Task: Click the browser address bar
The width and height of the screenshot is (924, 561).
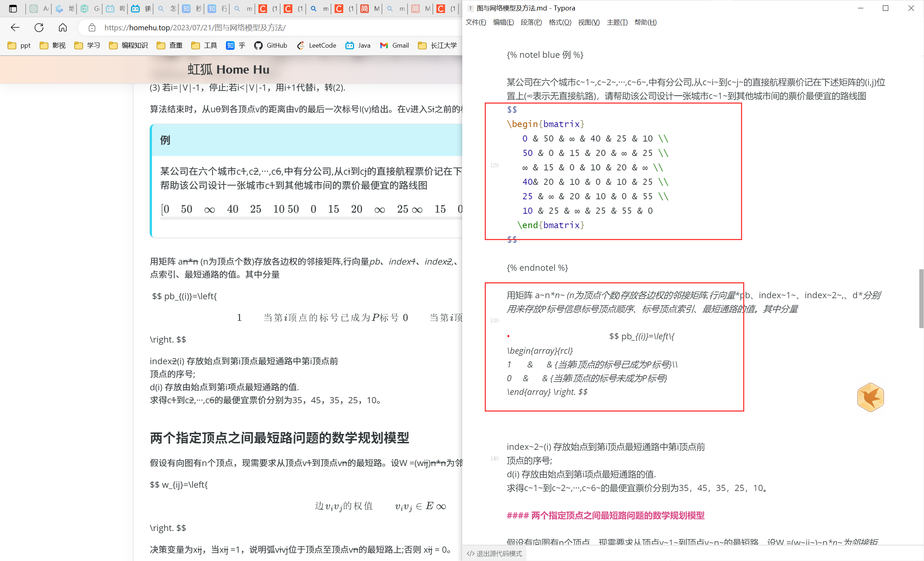Action: tap(195, 27)
